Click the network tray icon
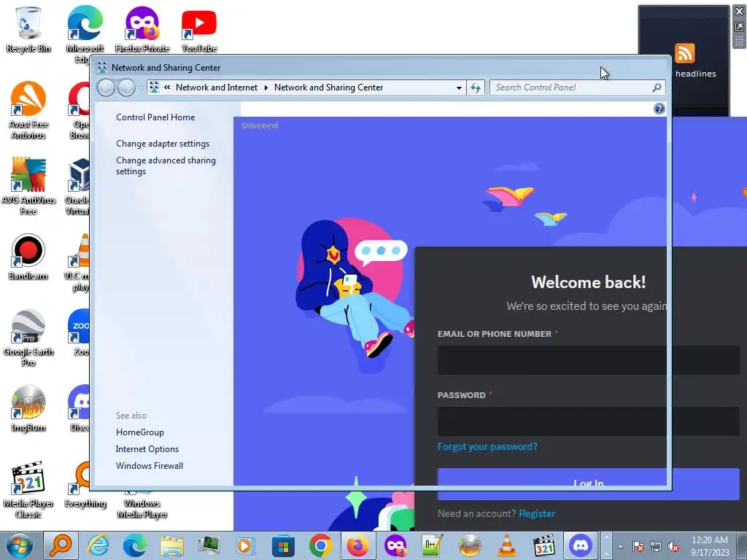Image resolution: width=747 pixels, height=560 pixels. click(656, 546)
